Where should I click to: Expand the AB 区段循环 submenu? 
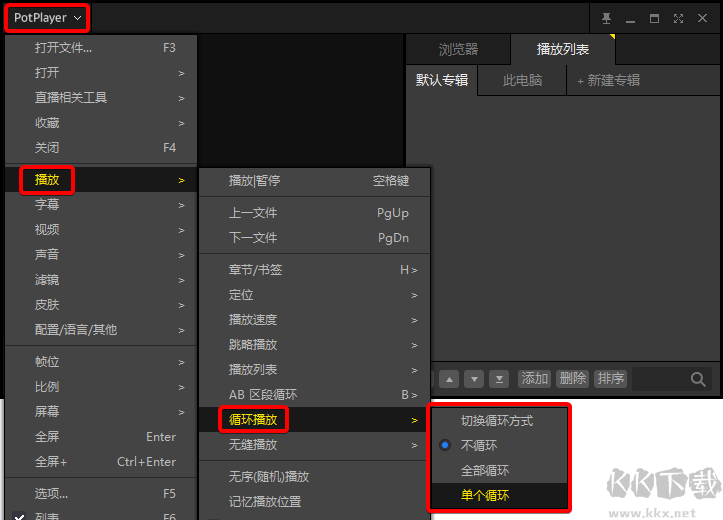(315, 395)
